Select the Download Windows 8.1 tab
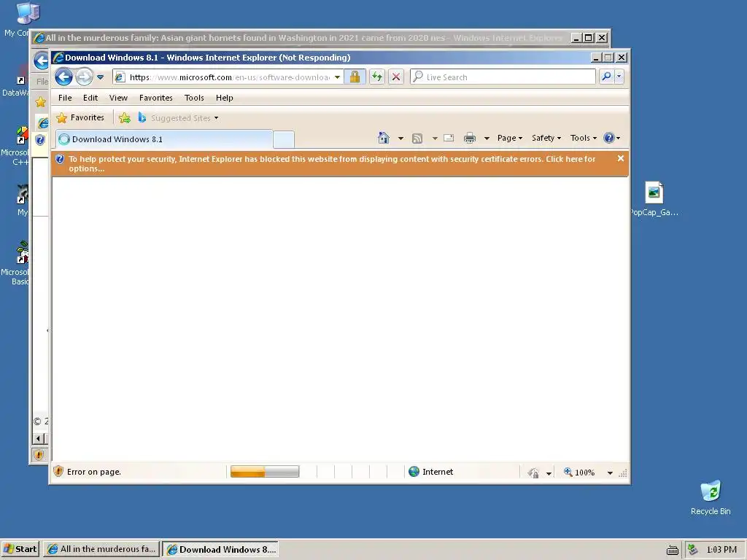747x560 pixels. click(164, 139)
